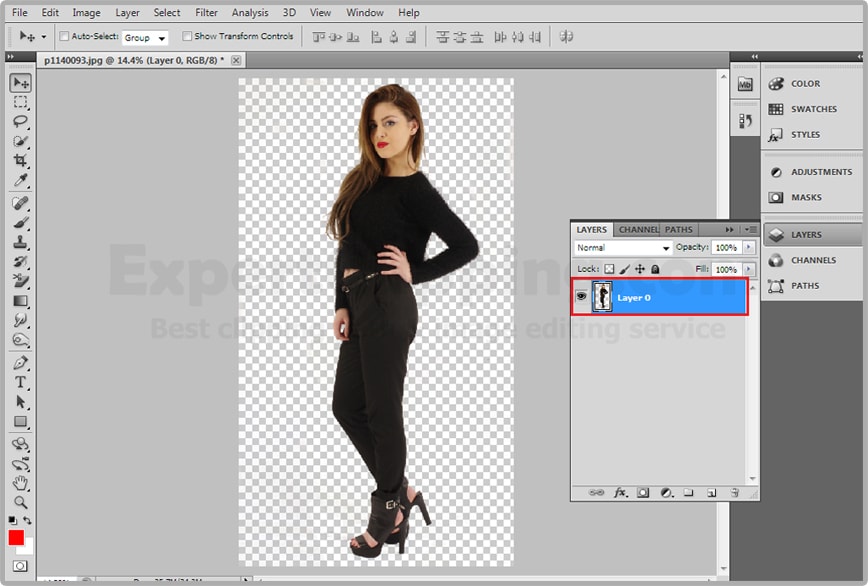Open the layer style fx menu
868x586 pixels.
(x=620, y=493)
